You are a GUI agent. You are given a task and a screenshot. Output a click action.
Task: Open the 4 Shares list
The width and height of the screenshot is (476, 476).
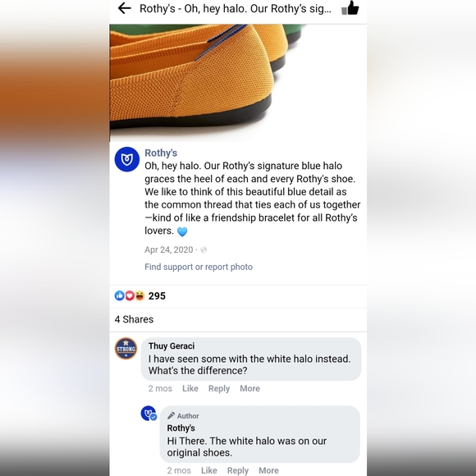(134, 319)
